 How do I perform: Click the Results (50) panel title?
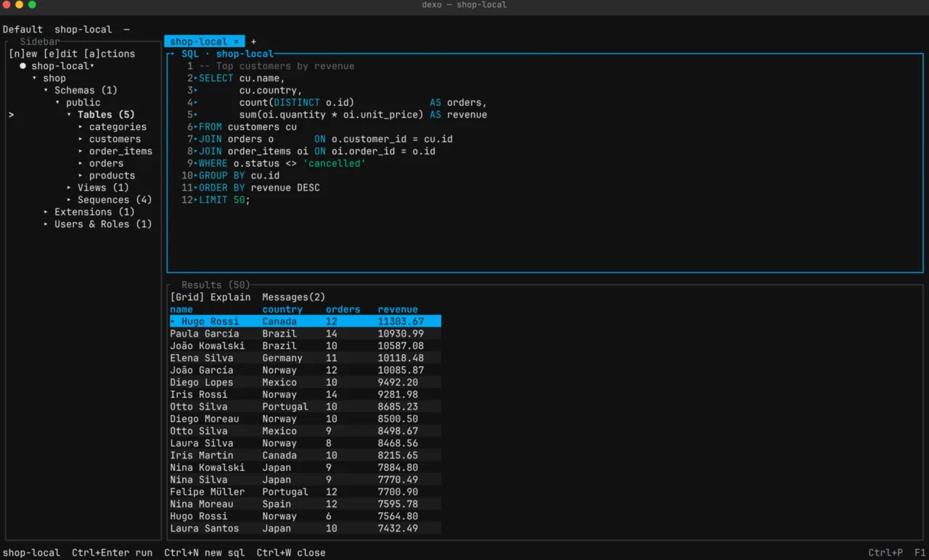[216, 285]
